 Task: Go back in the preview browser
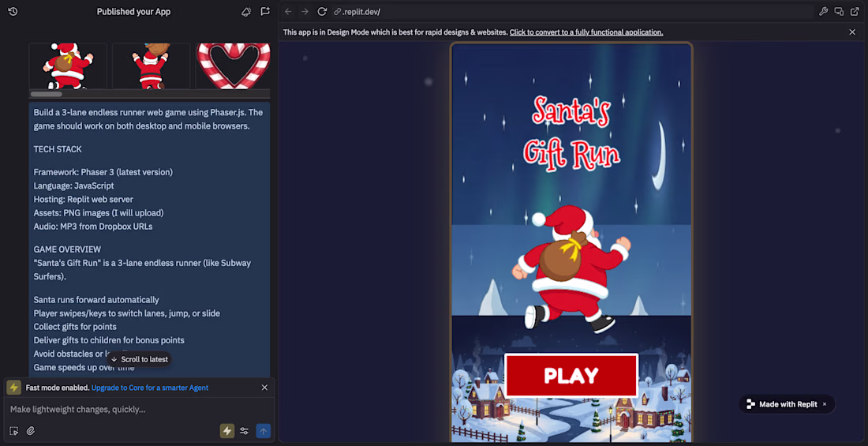[x=288, y=12]
